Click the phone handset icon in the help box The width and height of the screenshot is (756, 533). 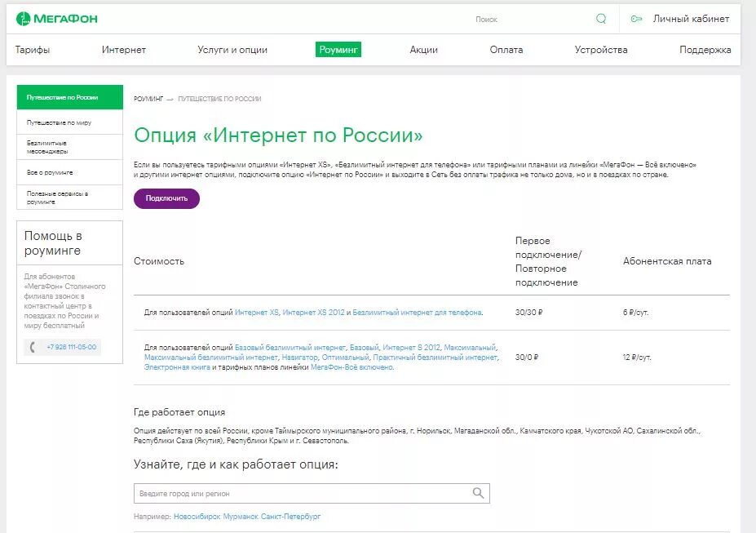33,347
